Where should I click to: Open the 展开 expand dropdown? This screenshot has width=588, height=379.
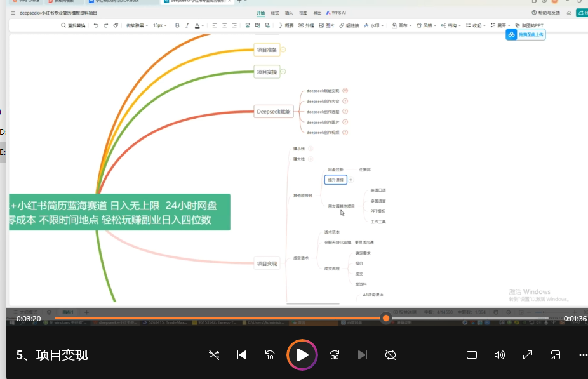500,25
